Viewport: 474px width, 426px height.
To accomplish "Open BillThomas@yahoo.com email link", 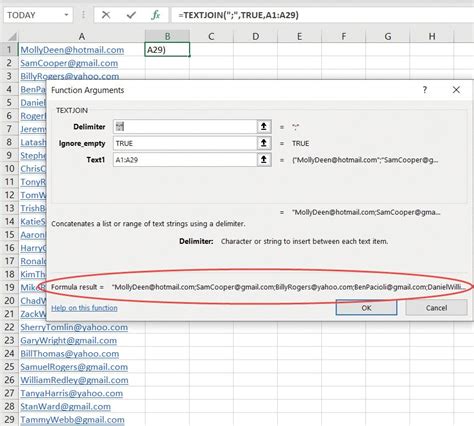I will (x=70, y=354).
